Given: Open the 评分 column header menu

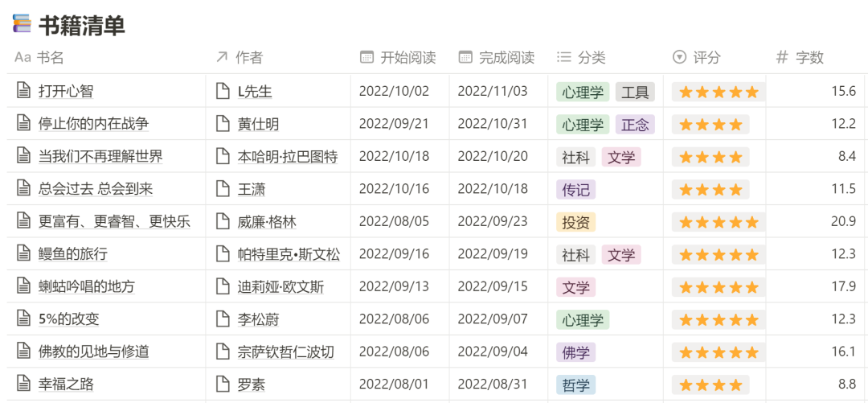Looking at the screenshot, I should (696, 57).
